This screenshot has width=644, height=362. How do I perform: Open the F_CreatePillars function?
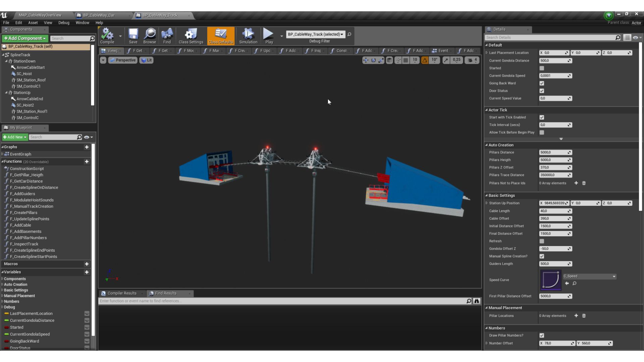tap(23, 213)
